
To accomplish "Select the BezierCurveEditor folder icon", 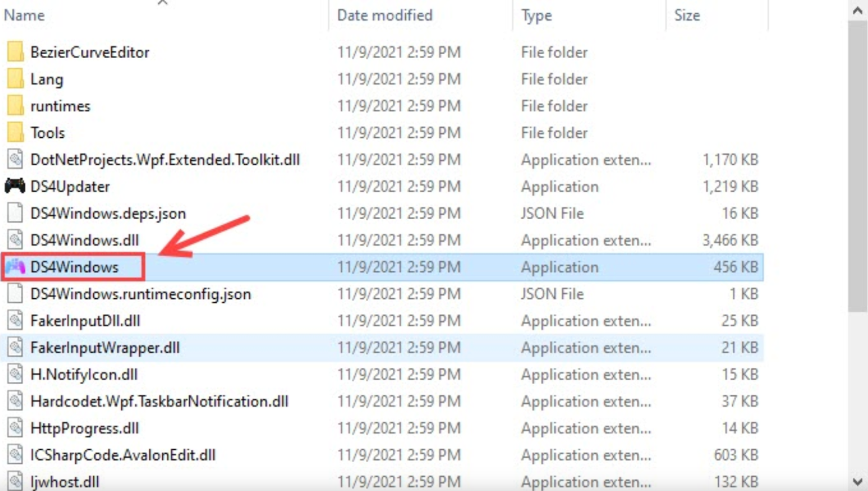I will 15,52.
